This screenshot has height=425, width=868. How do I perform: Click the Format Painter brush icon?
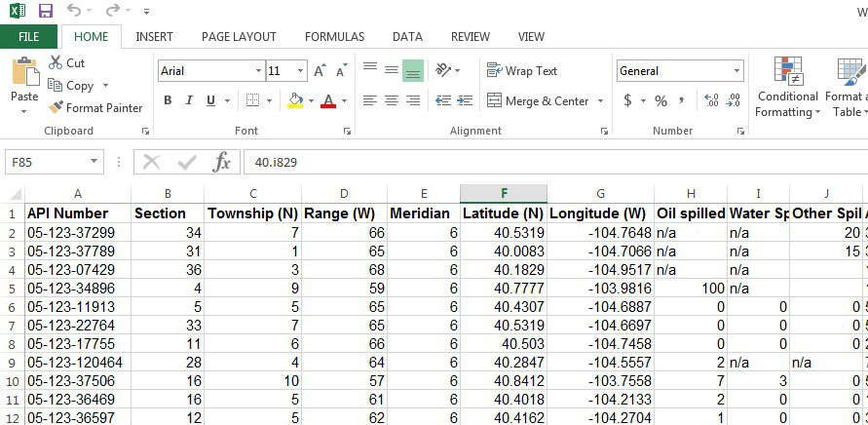[56, 107]
